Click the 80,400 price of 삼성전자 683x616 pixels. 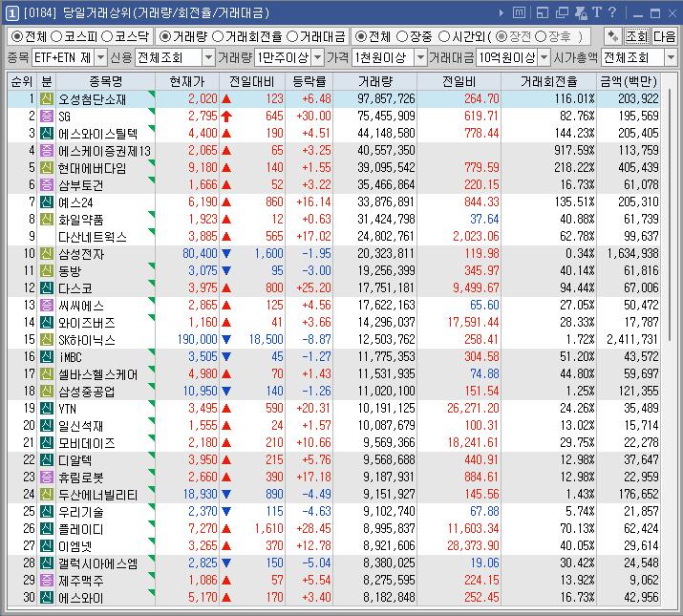click(200, 253)
